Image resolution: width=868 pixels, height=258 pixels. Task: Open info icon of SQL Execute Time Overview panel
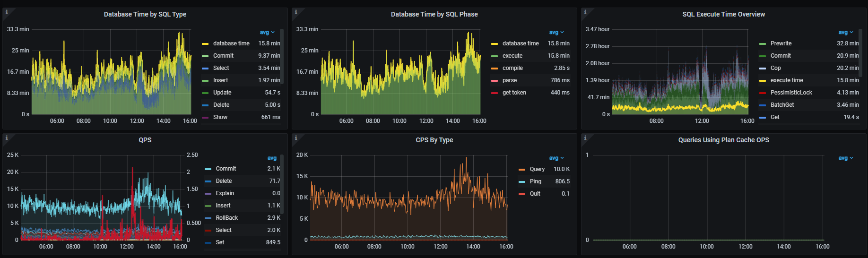click(x=585, y=12)
